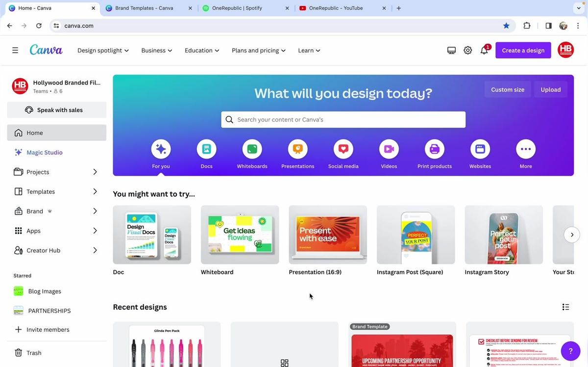Expand the Projects chevron arrow
The image size is (588, 367).
pos(95,172)
